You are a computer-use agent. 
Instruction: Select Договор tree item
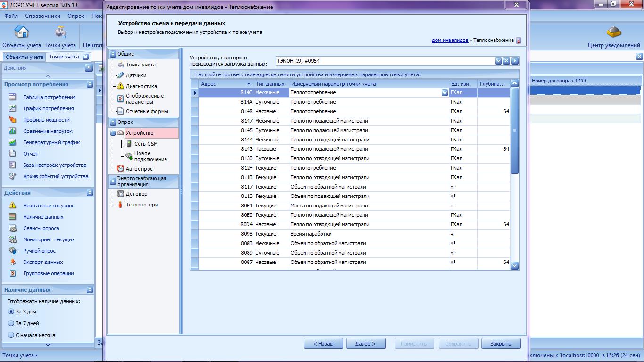coord(136,194)
